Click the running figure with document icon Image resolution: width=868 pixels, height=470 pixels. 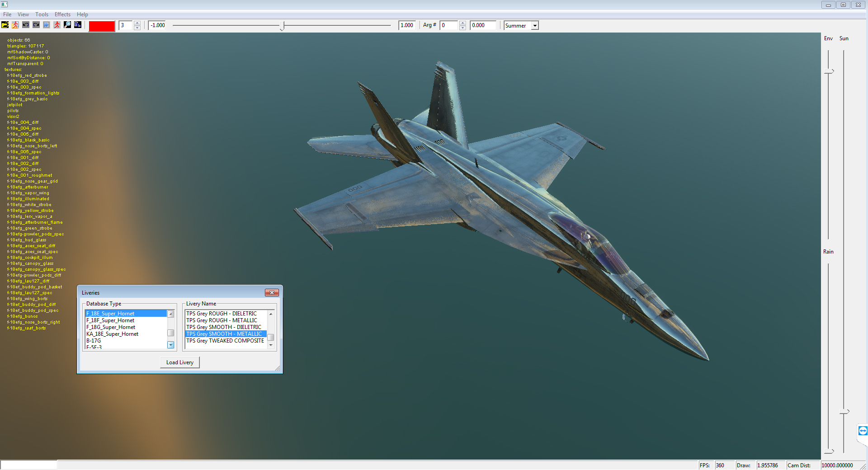coord(15,25)
